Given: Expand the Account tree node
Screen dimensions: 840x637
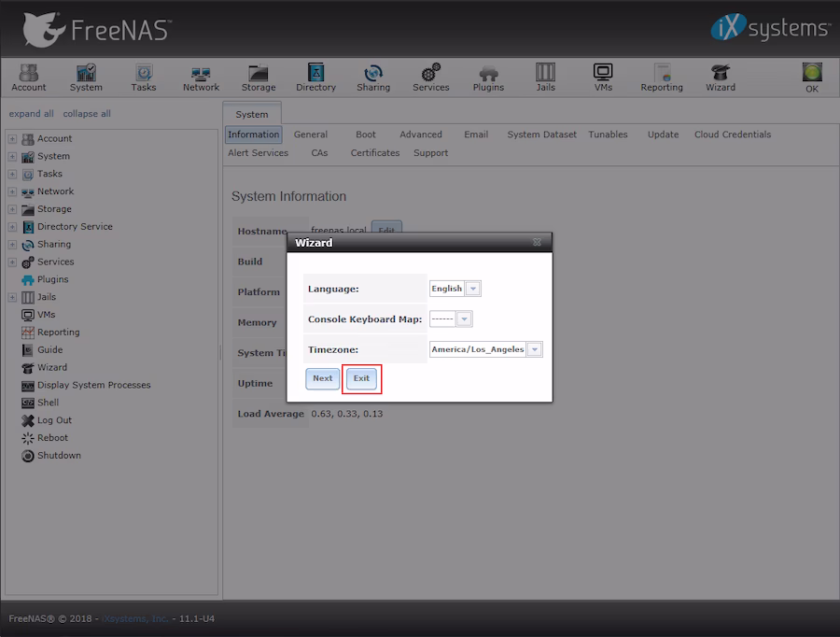Looking at the screenshot, I should pos(12,138).
